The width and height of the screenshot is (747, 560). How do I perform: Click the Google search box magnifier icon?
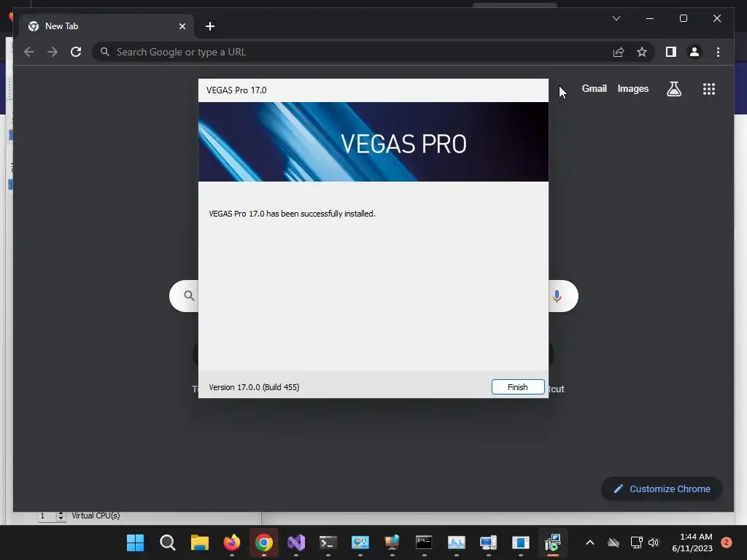[189, 296]
